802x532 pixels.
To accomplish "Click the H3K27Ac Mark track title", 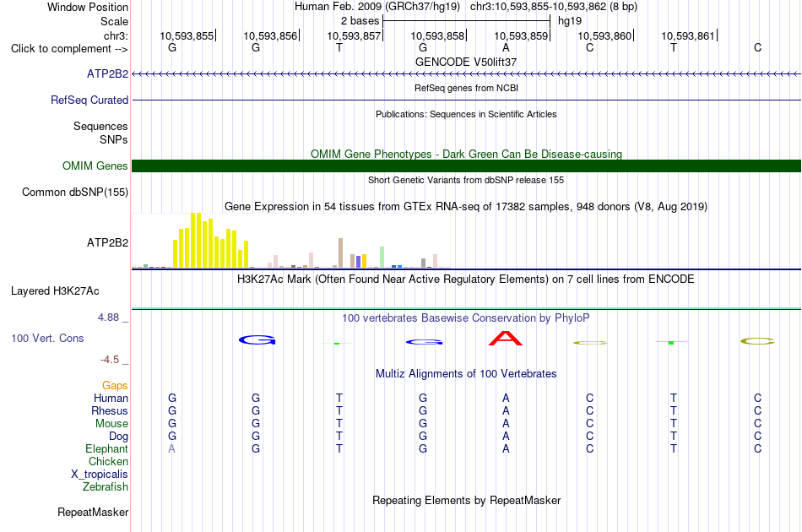I will (466, 280).
